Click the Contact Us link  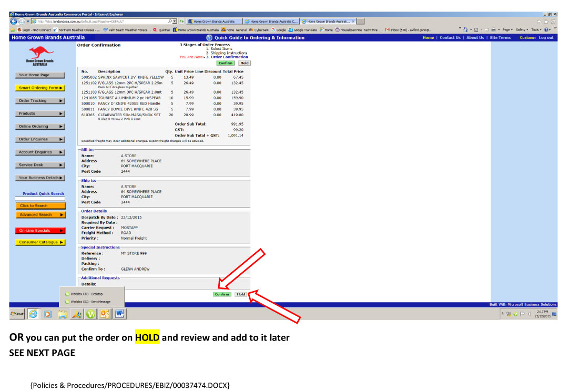(x=450, y=38)
